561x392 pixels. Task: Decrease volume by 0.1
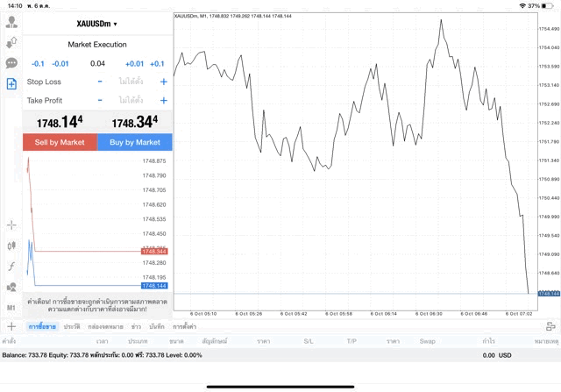click(x=38, y=64)
